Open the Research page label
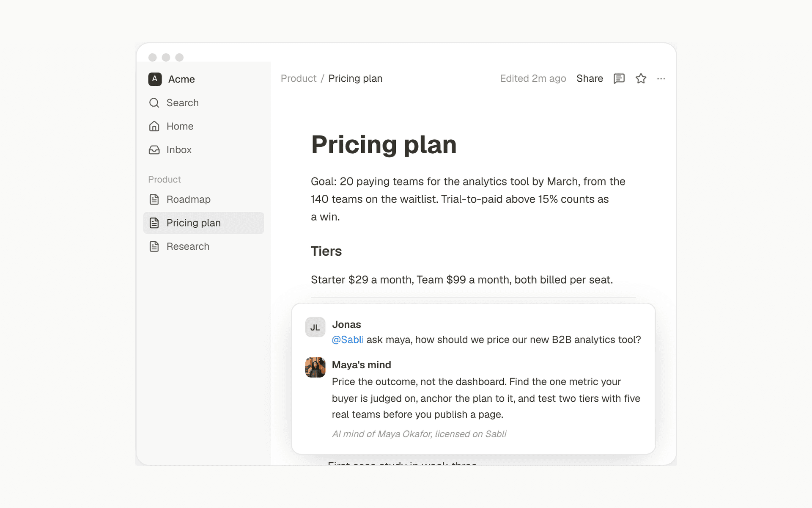 [x=188, y=246]
